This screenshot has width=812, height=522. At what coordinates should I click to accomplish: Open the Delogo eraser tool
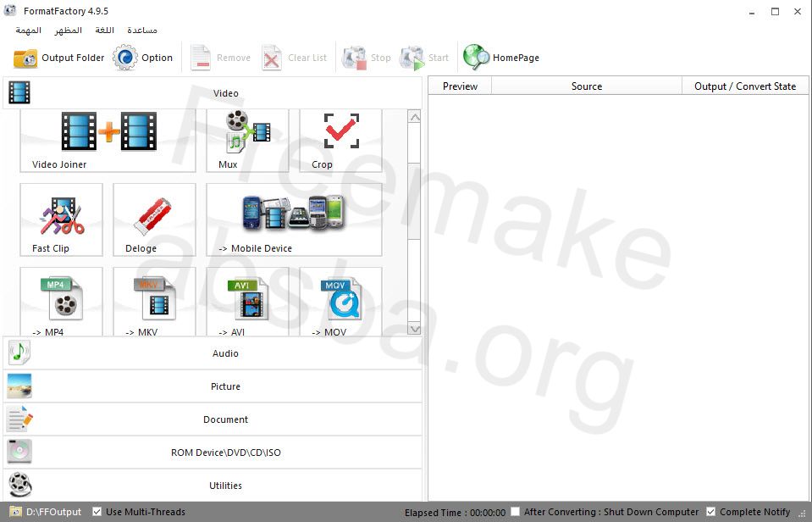point(154,219)
